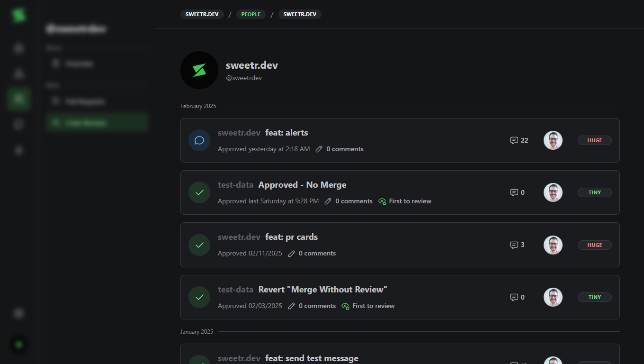Click the approved checkmark icon on Approved - No Merge
The height and width of the screenshot is (364, 644).
coord(199,192)
